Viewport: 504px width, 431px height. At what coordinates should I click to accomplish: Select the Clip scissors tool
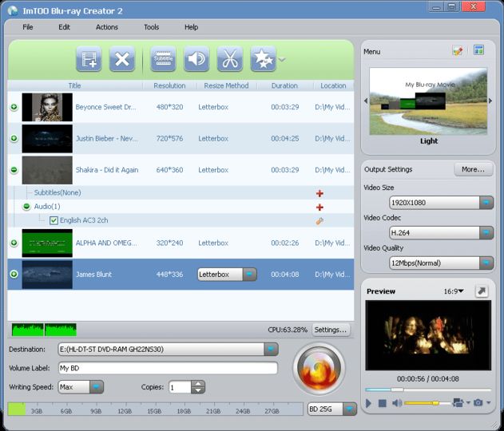(x=230, y=59)
